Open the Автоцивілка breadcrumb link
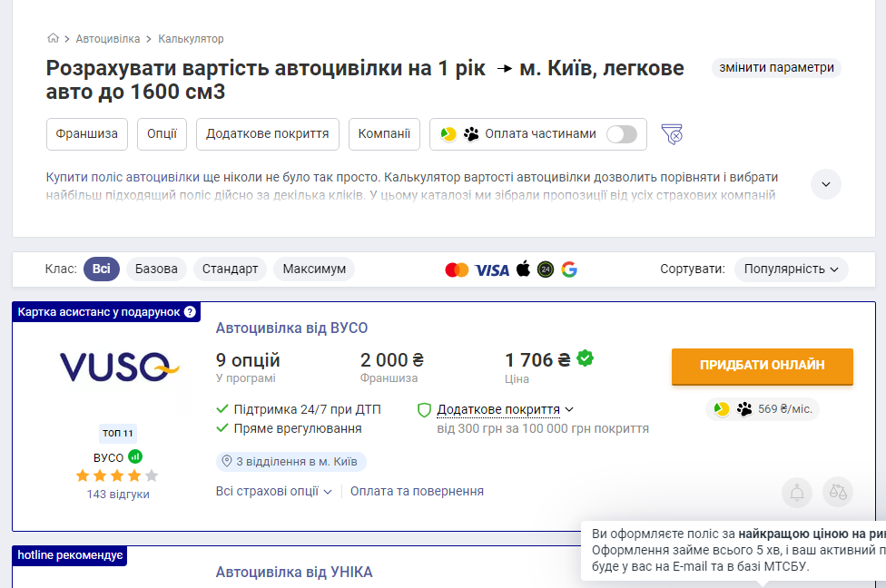Screen dimensions: 886x588 point(106,39)
